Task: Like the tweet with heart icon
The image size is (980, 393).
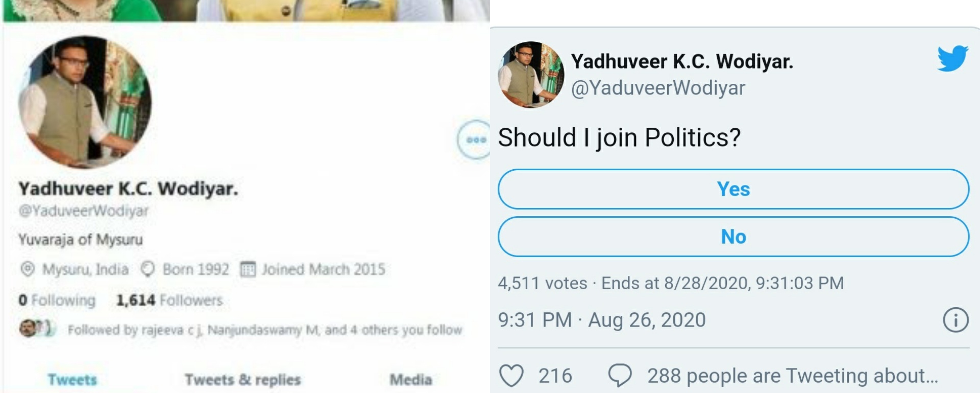Action: (511, 376)
